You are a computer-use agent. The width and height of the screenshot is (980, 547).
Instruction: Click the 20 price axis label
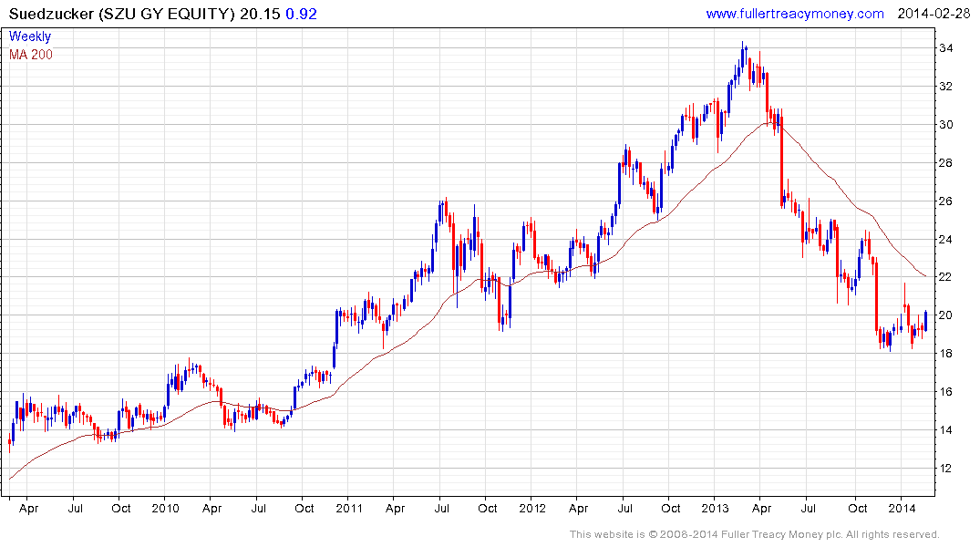pos(945,315)
